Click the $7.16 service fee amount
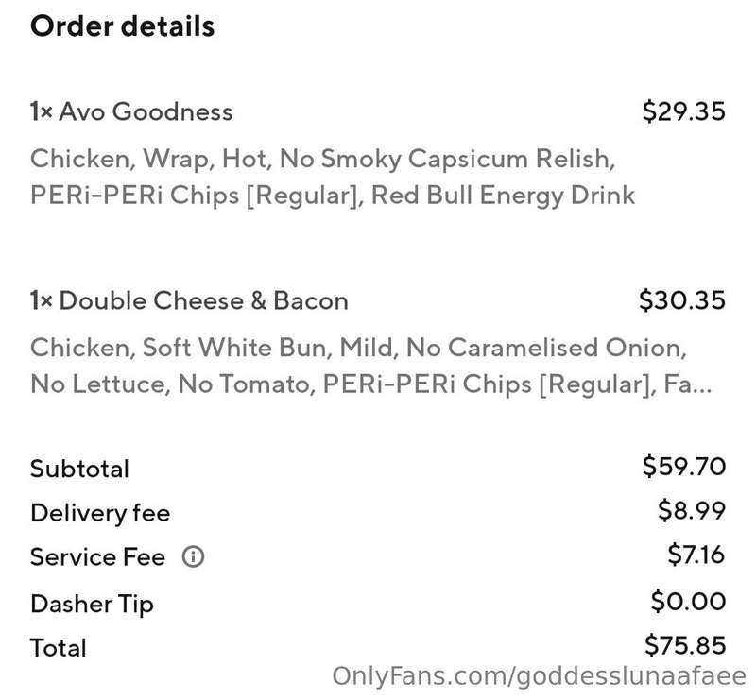Image resolution: width=756 pixels, height=700 pixels. [x=696, y=555]
